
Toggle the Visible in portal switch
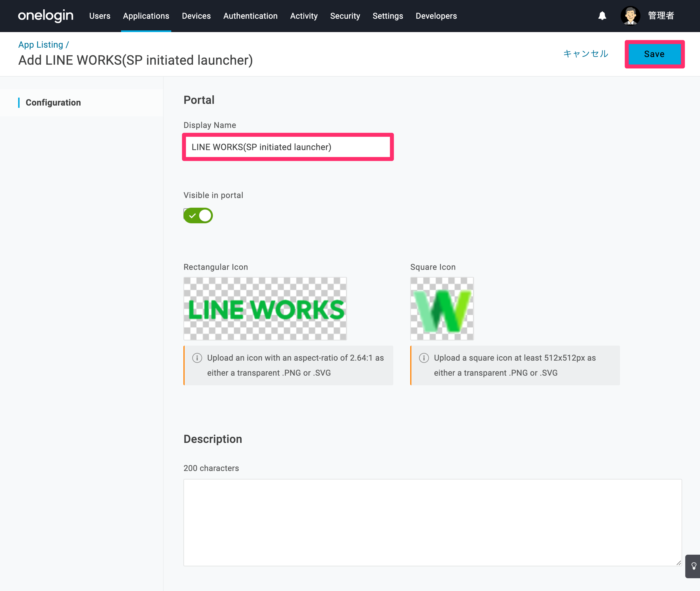[198, 215]
